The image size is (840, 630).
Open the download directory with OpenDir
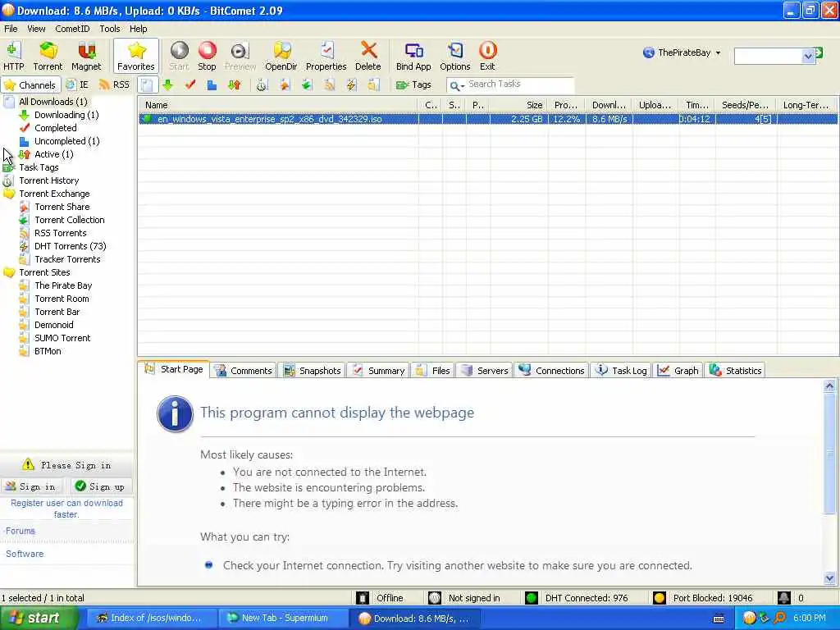click(x=281, y=56)
